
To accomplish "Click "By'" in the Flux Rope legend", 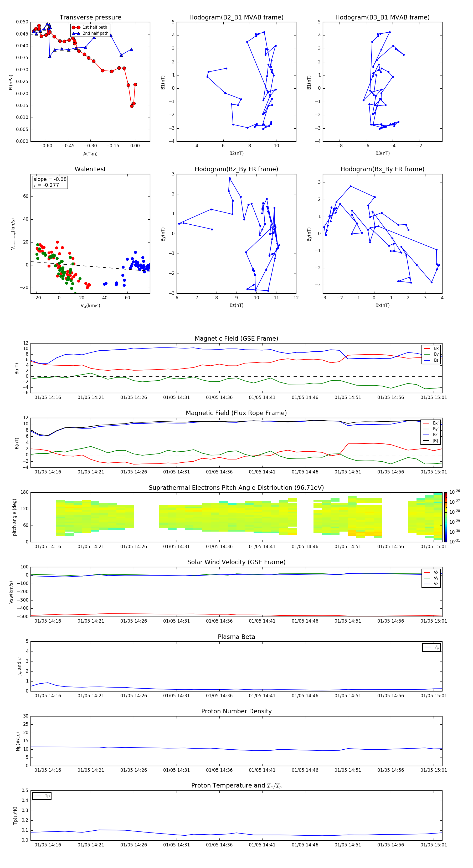I will [431, 429].
